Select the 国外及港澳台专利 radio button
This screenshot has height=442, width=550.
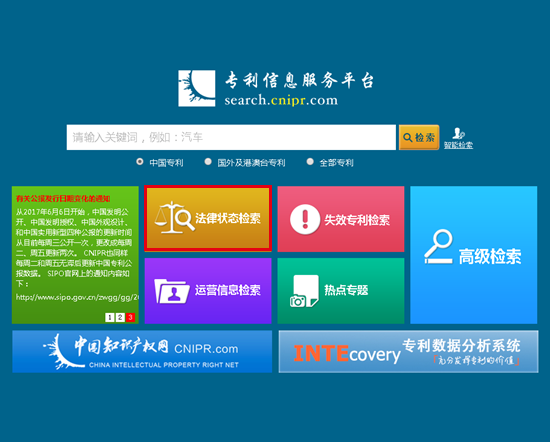tap(208, 162)
